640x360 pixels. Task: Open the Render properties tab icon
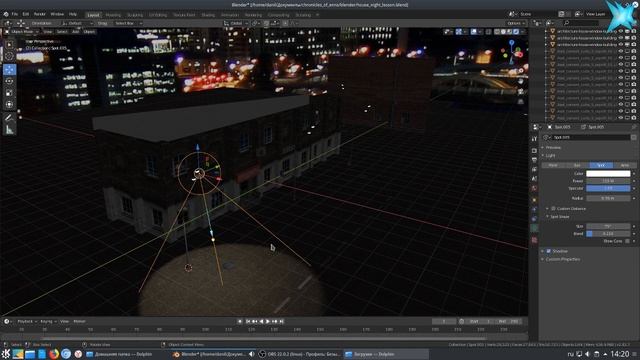click(x=534, y=151)
